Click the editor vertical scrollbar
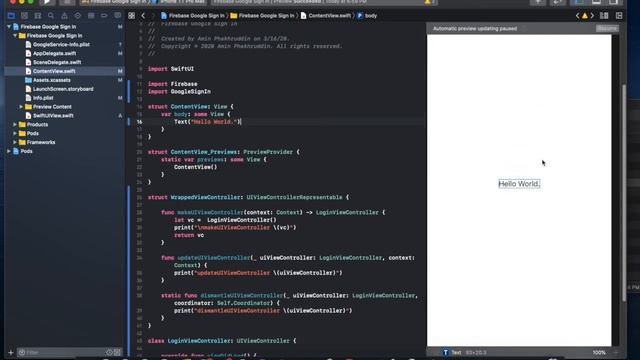The width and height of the screenshot is (640, 360). pyautogui.click(x=624, y=192)
